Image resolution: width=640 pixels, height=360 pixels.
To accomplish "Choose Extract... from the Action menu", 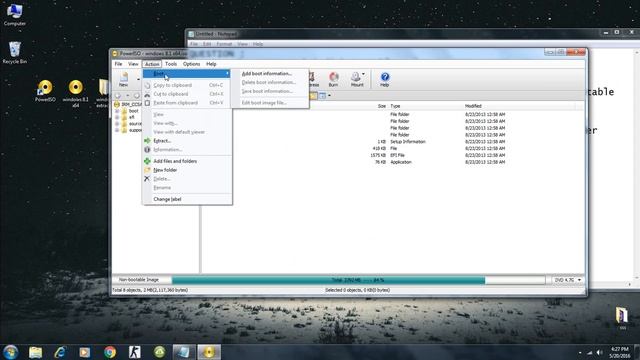I will tap(187, 141).
